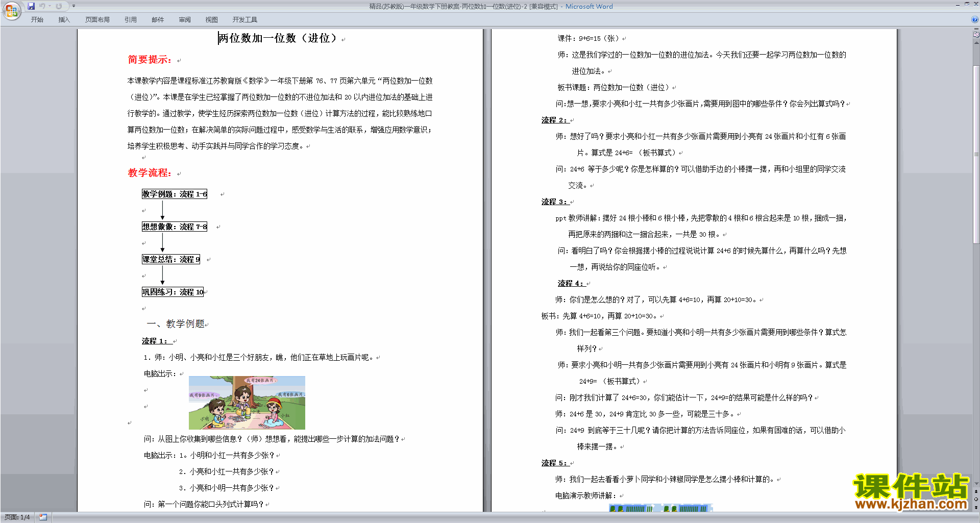Screen dimensions: 980x523
Task: Click the red heading 教学流程：
Action: (x=150, y=173)
